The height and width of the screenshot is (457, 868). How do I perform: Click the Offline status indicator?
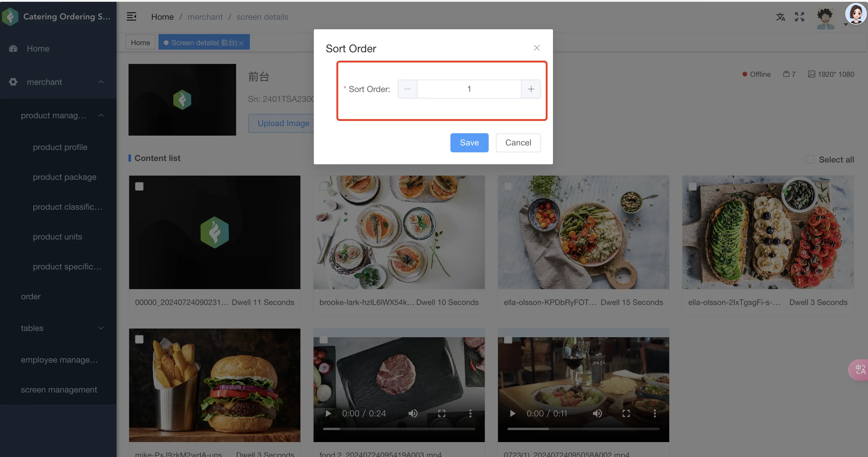coord(756,74)
